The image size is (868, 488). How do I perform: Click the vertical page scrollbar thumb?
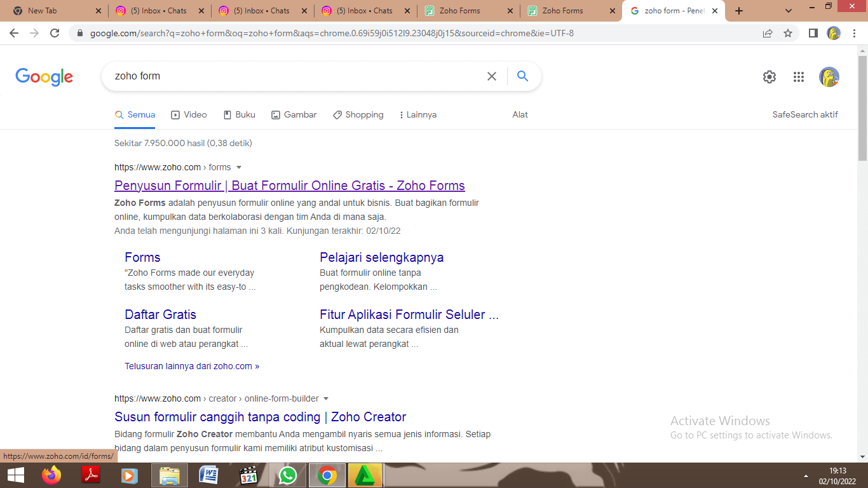(x=862, y=107)
